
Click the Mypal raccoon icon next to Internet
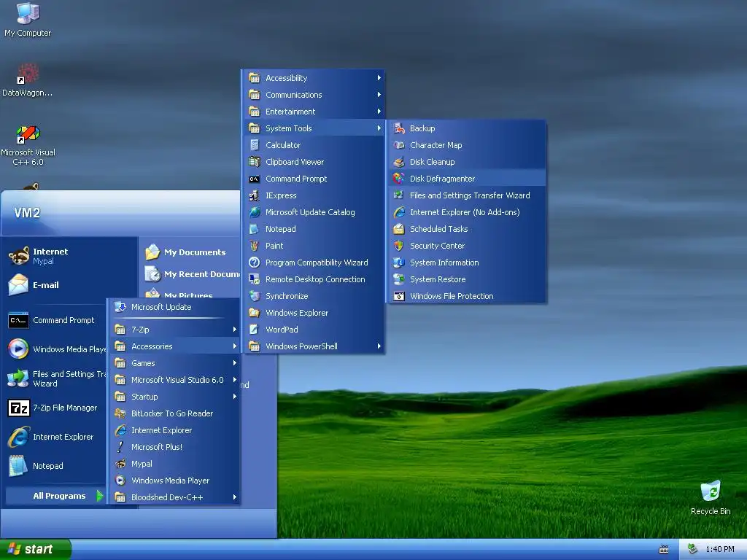coord(18,256)
